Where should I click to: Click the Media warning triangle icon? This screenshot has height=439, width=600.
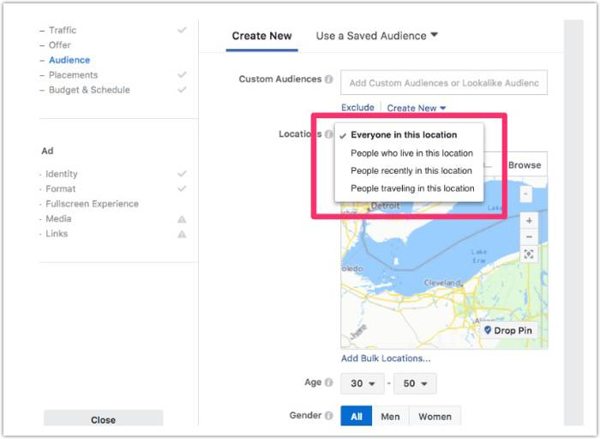(x=182, y=219)
